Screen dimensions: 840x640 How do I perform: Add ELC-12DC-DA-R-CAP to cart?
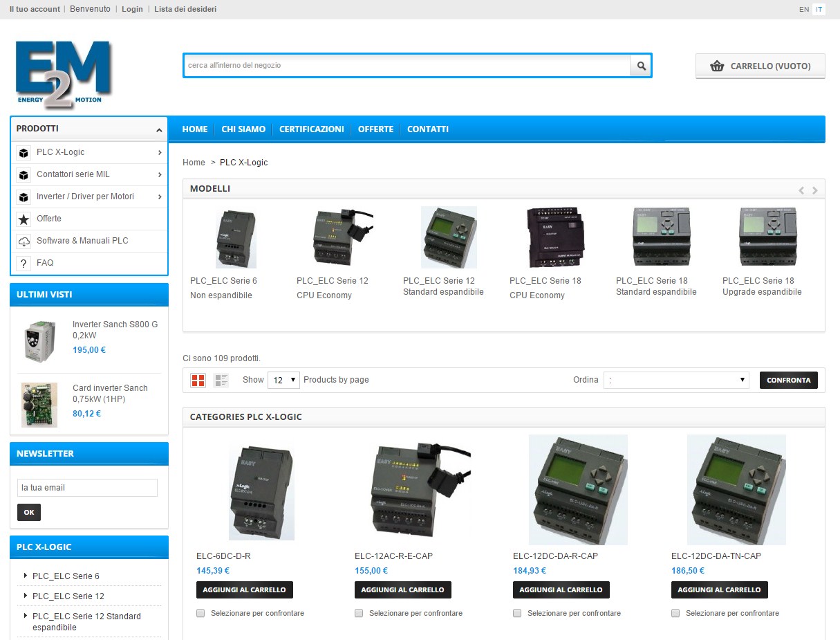click(x=561, y=589)
